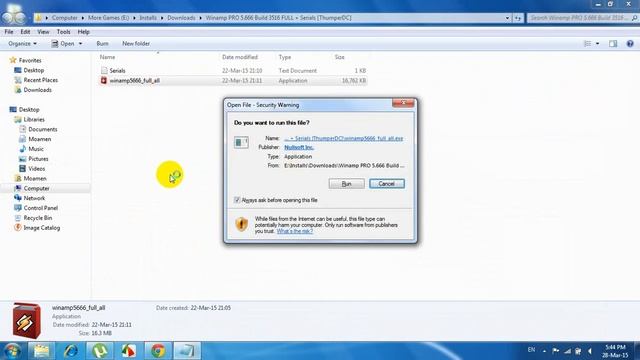
Task: Open Image Catalog in the navigation pane
Action: click(x=42, y=228)
